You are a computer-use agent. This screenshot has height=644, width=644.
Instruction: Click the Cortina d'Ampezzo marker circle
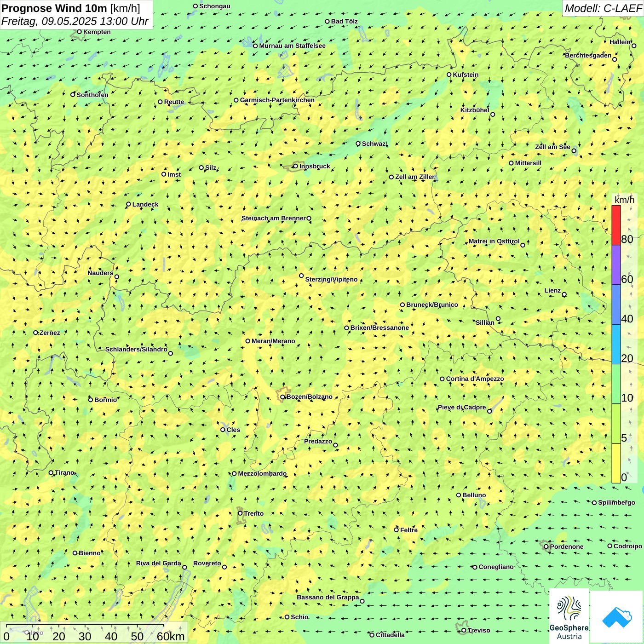(442, 379)
